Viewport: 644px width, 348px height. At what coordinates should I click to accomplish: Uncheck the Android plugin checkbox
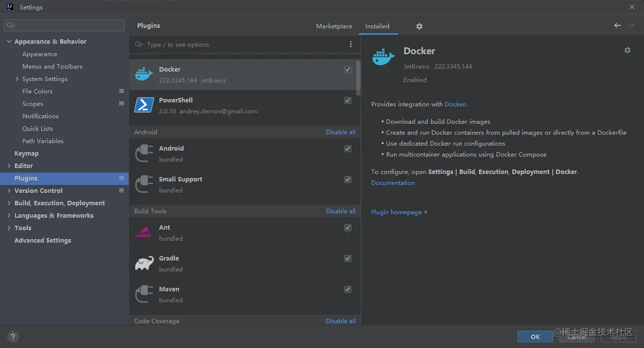point(348,149)
